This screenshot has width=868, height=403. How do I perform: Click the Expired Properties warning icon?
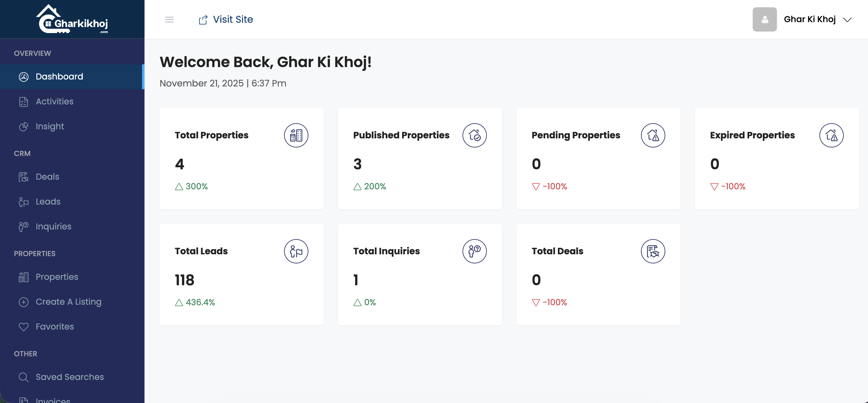tap(831, 135)
